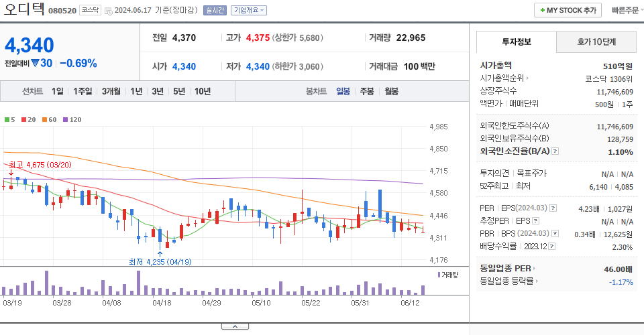
Task: Click the 거래대금 100 백만 value
Action: click(x=419, y=66)
